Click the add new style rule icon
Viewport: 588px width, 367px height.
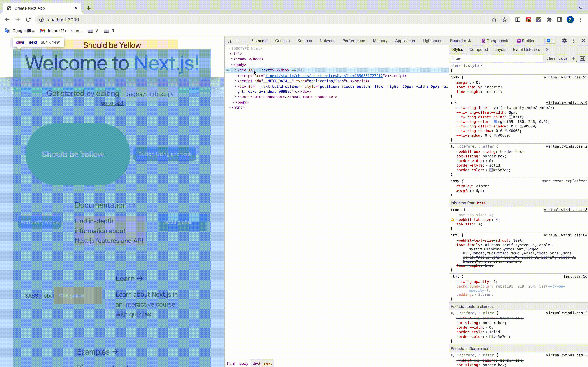click(574, 58)
